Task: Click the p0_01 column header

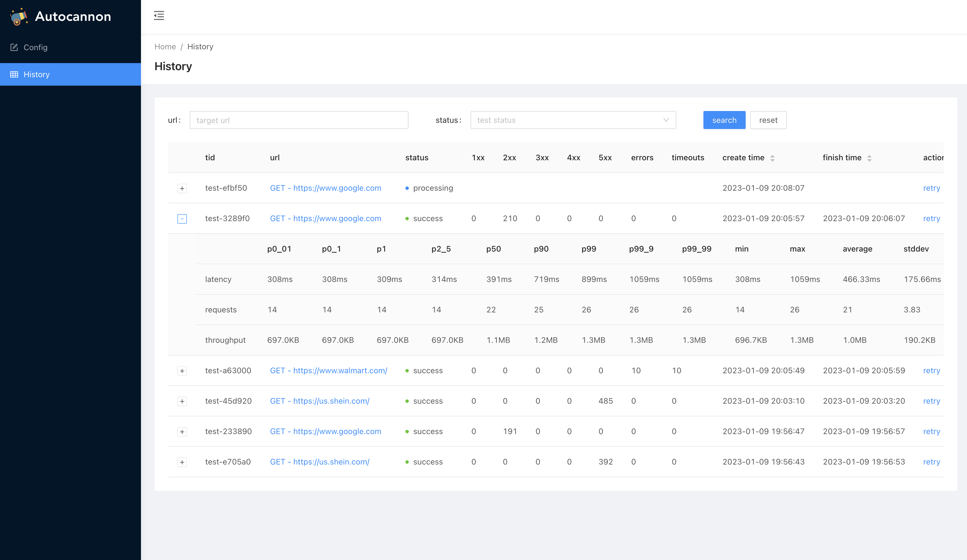Action: 279,249
